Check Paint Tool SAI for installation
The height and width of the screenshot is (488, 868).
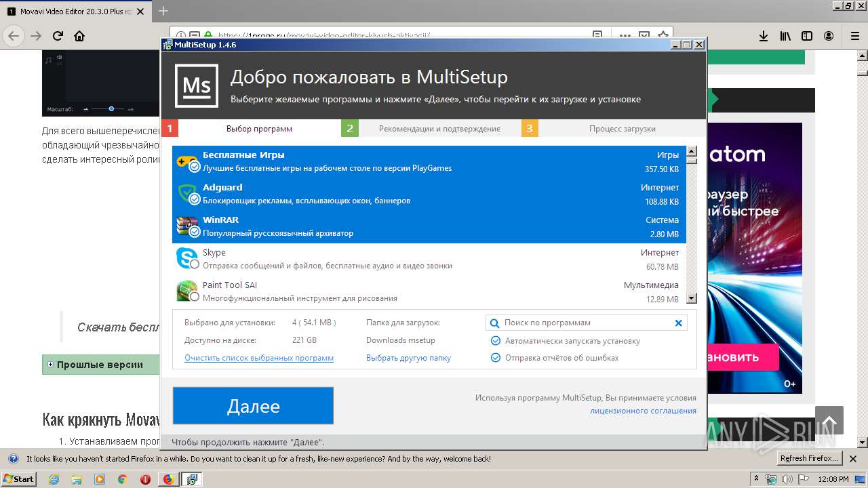click(x=194, y=296)
